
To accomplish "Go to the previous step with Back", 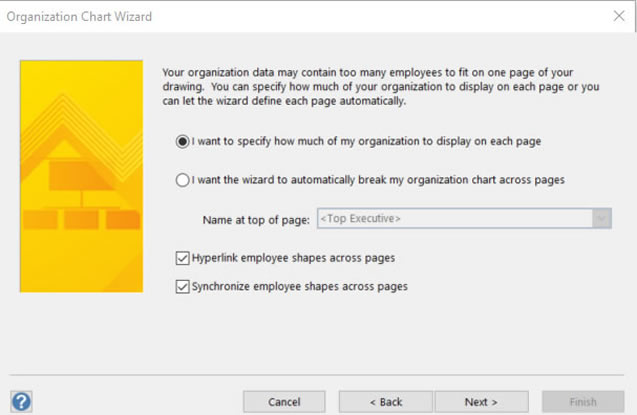I will (386, 402).
